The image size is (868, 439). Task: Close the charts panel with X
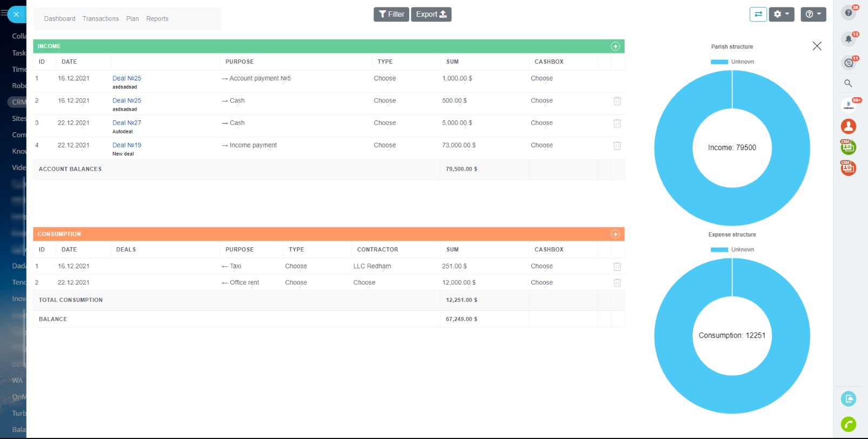tap(817, 46)
